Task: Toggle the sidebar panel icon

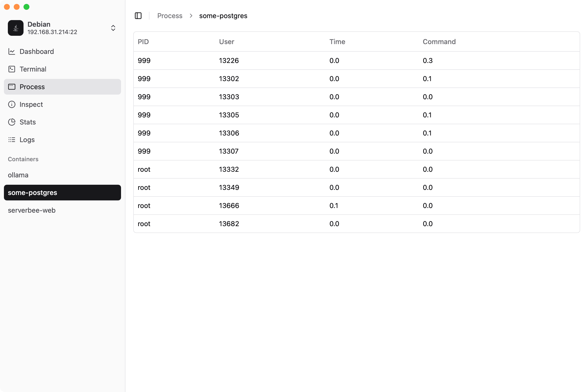Action: tap(138, 16)
